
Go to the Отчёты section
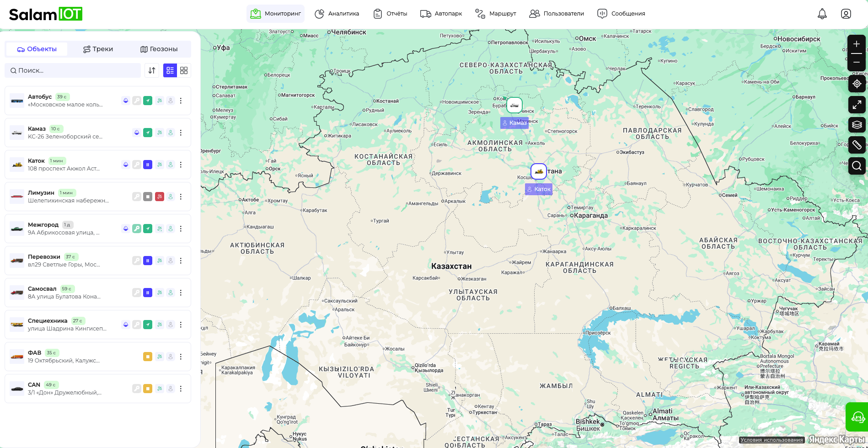pyautogui.click(x=390, y=14)
